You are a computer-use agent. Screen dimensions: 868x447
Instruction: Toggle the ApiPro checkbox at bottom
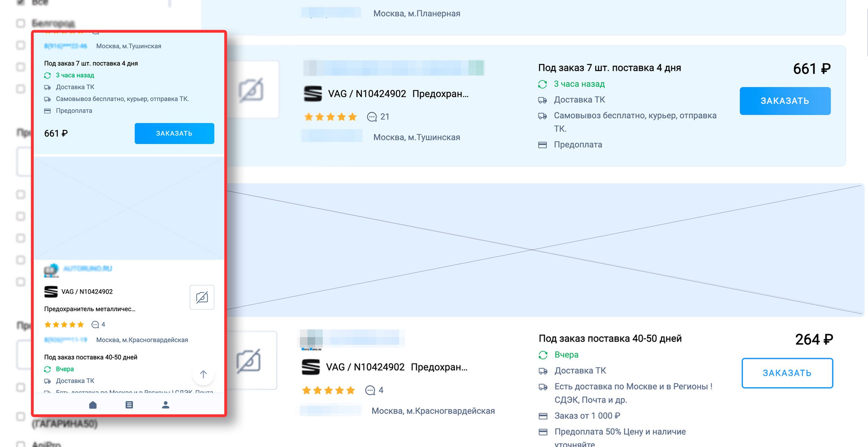pos(21,445)
